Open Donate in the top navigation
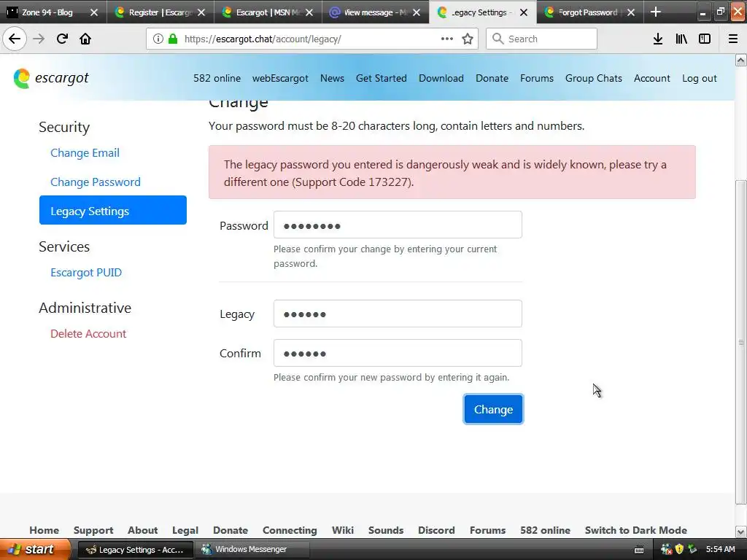Viewport: 747px width, 560px height. coord(492,78)
